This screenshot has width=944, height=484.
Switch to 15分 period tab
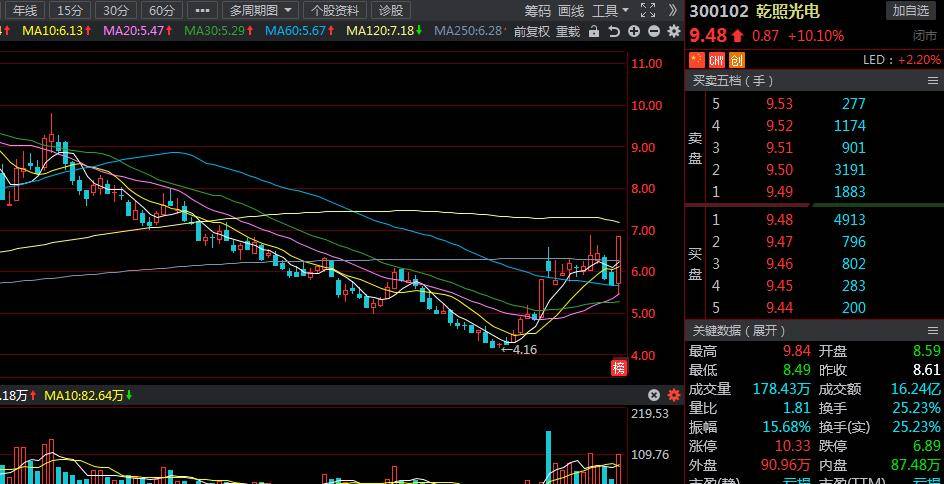(x=70, y=10)
